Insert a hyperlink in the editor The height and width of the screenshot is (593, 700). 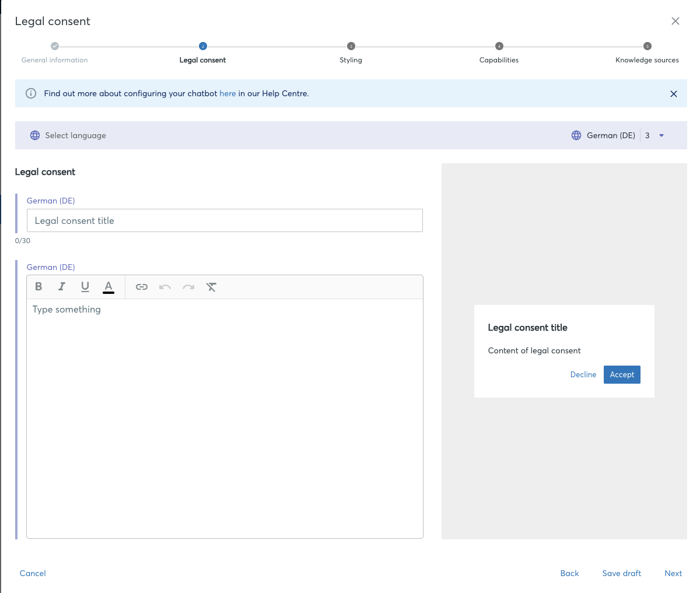[142, 287]
